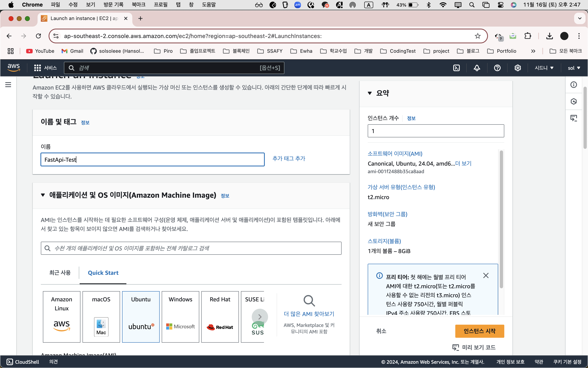
Task: Click CloudShell in the footer bar
Action: [23, 362]
